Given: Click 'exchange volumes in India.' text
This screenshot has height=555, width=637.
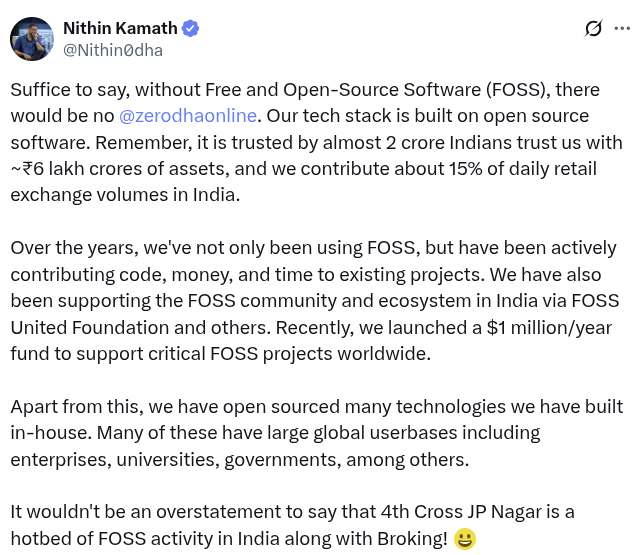Looking at the screenshot, I should coord(125,195).
